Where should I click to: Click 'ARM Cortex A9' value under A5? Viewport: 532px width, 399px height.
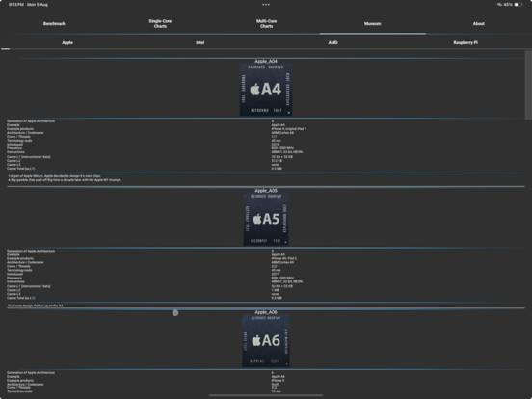[282, 262]
